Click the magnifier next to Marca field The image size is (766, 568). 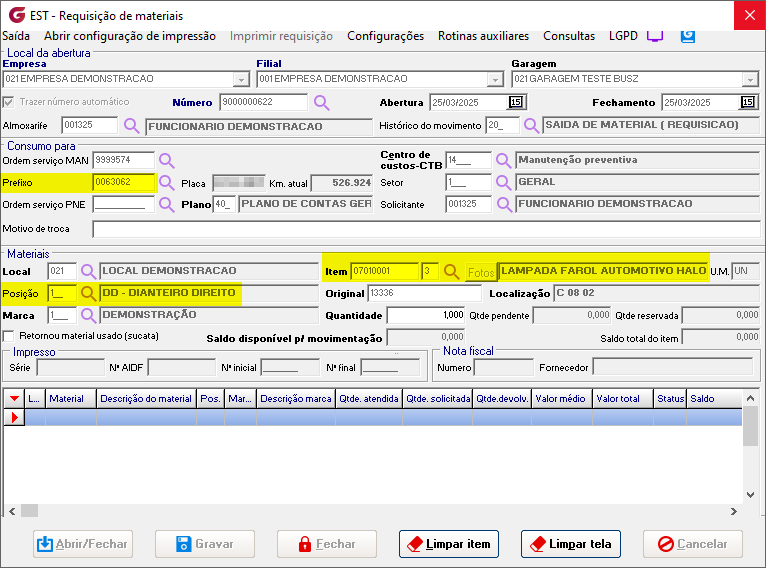coord(88,316)
